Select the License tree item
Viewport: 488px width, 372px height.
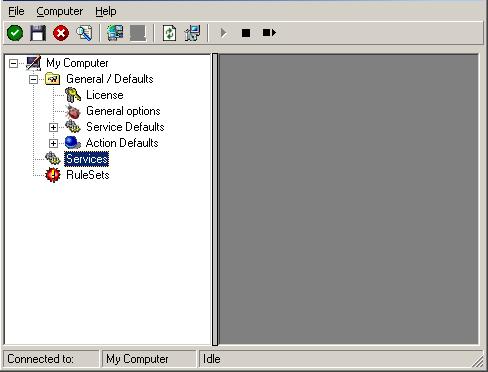pos(105,95)
